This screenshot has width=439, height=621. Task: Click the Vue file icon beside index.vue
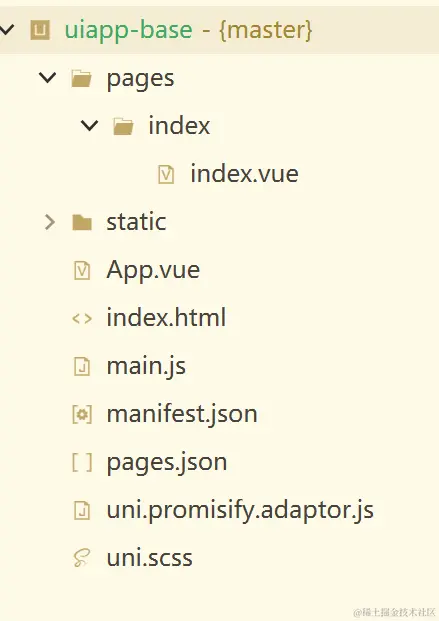(166, 174)
